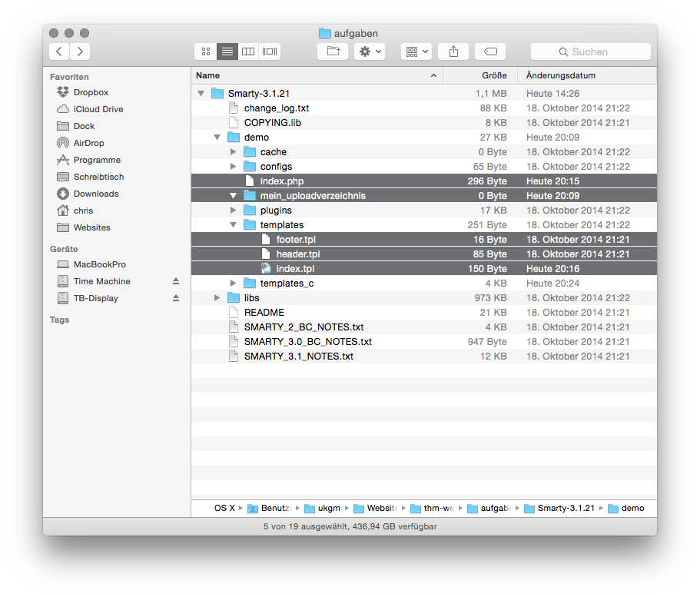Image resolution: width=700 pixels, height=597 pixels.
Task: Select the header.tpl file
Action: pos(424,254)
